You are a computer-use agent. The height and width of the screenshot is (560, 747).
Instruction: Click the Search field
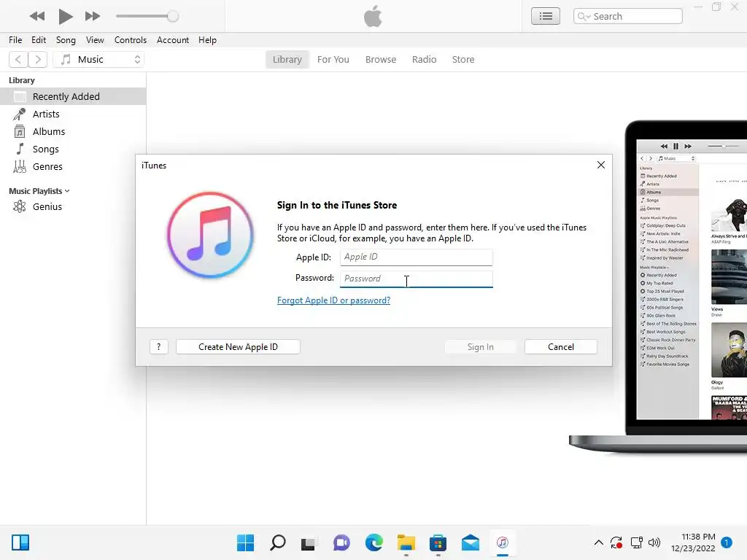coord(628,16)
